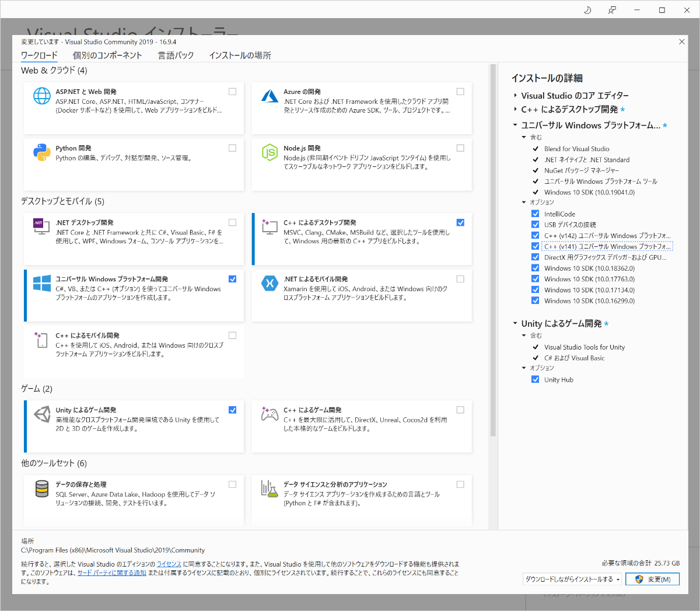Click Windows 10 SDK (10.0.19041.0) included item
Image resolution: width=700 pixels, height=611 pixels.
click(589, 193)
